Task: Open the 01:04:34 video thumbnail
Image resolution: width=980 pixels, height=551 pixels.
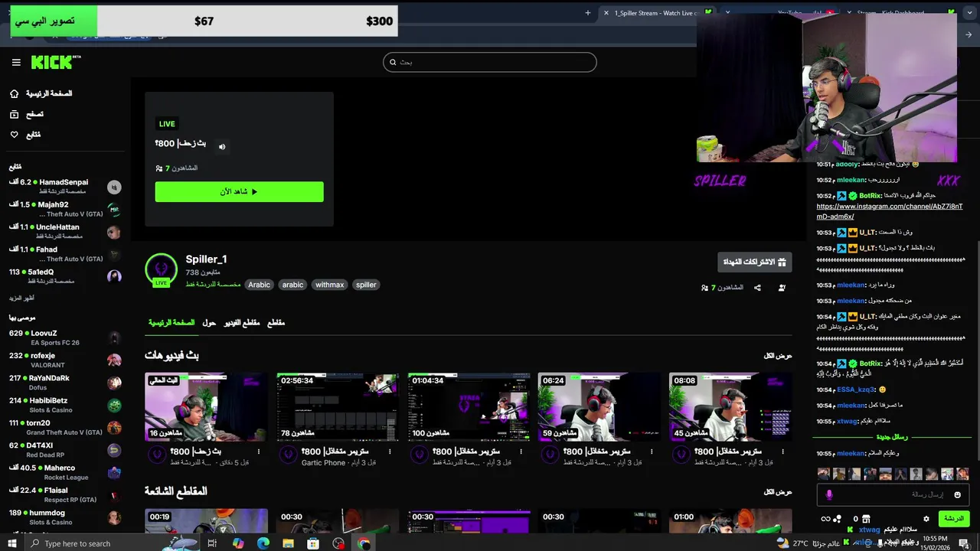Action: [469, 407]
